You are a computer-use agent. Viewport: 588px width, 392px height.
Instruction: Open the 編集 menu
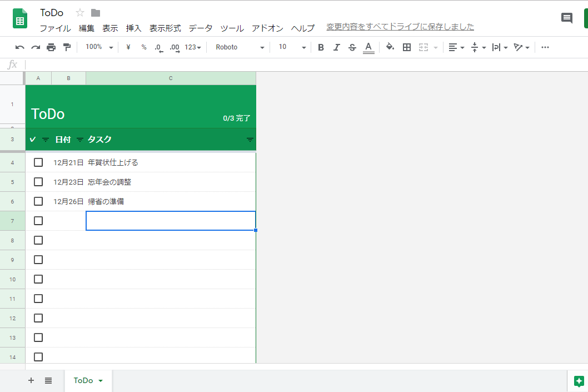coord(87,28)
